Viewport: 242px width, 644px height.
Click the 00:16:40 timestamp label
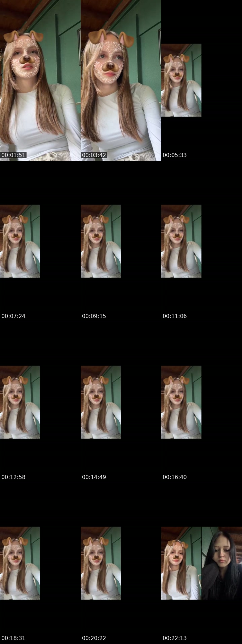tap(175, 477)
